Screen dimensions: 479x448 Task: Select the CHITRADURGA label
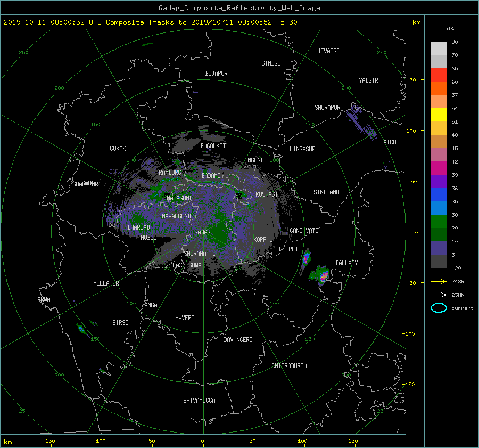[x=289, y=366]
